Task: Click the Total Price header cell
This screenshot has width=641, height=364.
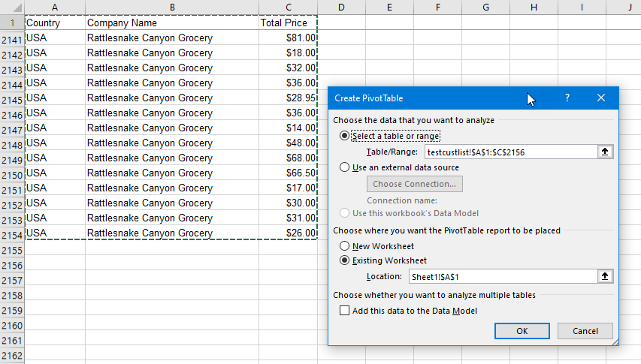Action: click(x=288, y=23)
